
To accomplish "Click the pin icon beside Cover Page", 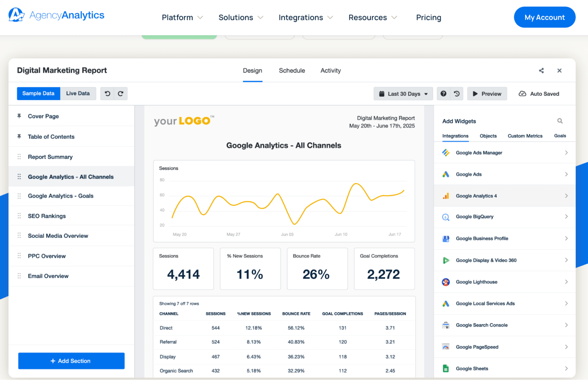I will [x=19, y=116].
